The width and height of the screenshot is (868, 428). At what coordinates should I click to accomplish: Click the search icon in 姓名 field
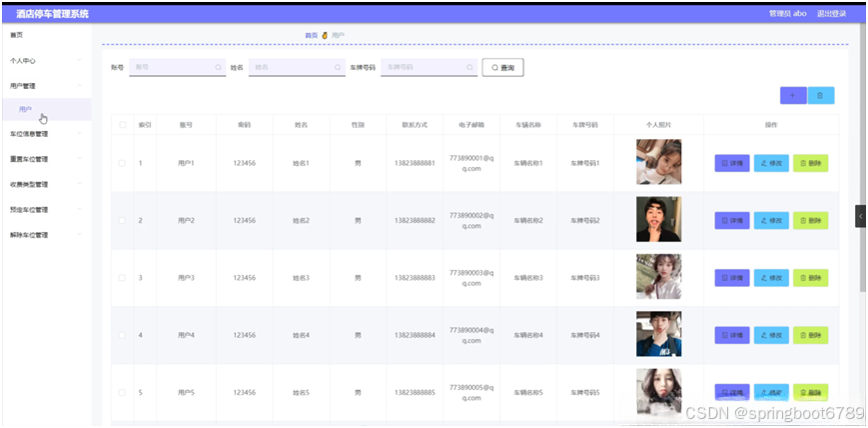pyautogui.click(x=338, y=67)
